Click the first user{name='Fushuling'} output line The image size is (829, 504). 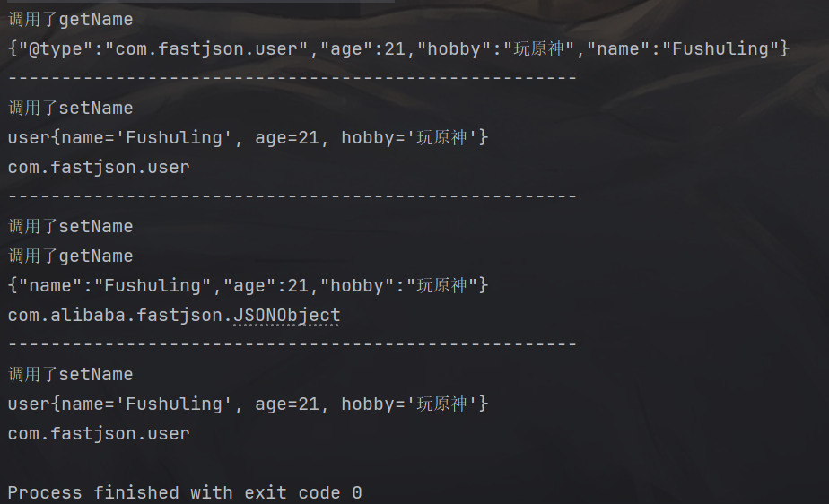click(x=248, y=138)
